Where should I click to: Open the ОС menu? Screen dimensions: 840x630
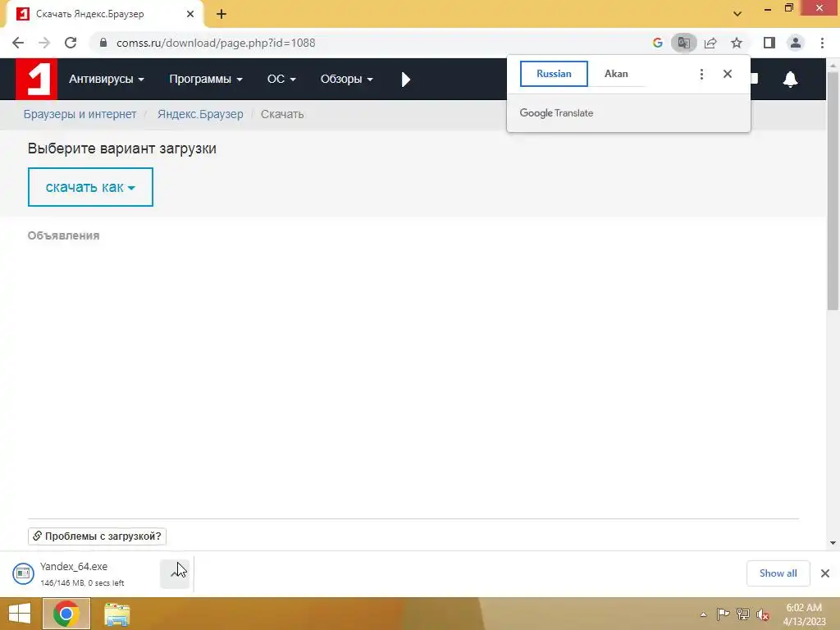(281, 80)
